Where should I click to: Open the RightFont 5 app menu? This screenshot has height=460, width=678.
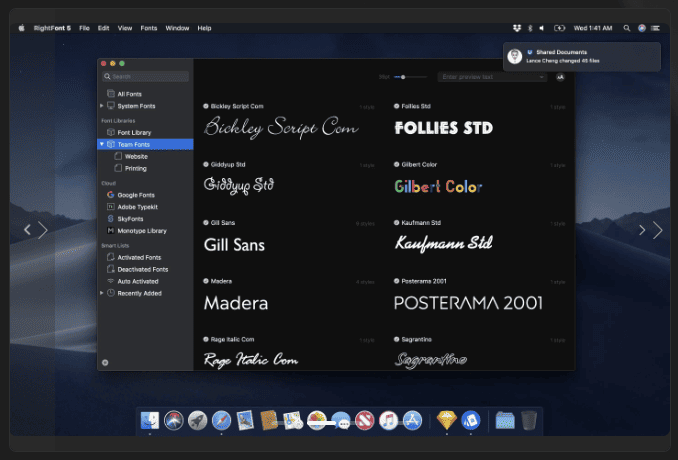[x=52, y=28]
